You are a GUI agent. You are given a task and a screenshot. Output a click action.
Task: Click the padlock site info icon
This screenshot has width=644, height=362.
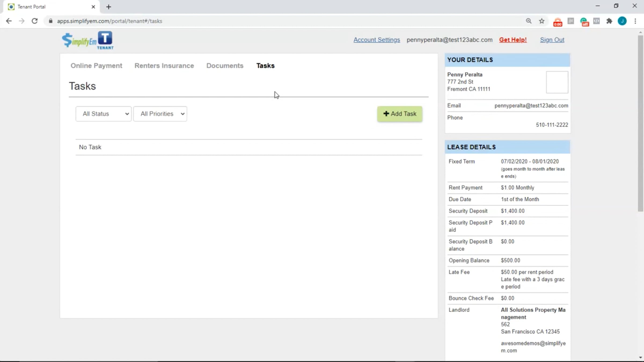coord(50,21)
